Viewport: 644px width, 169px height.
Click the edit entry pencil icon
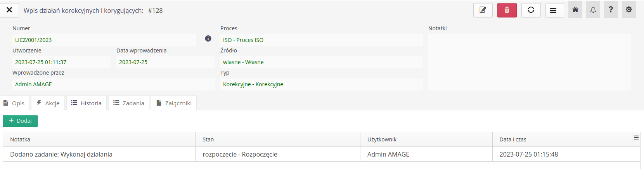pyautogui.click(x=483, y=10)
